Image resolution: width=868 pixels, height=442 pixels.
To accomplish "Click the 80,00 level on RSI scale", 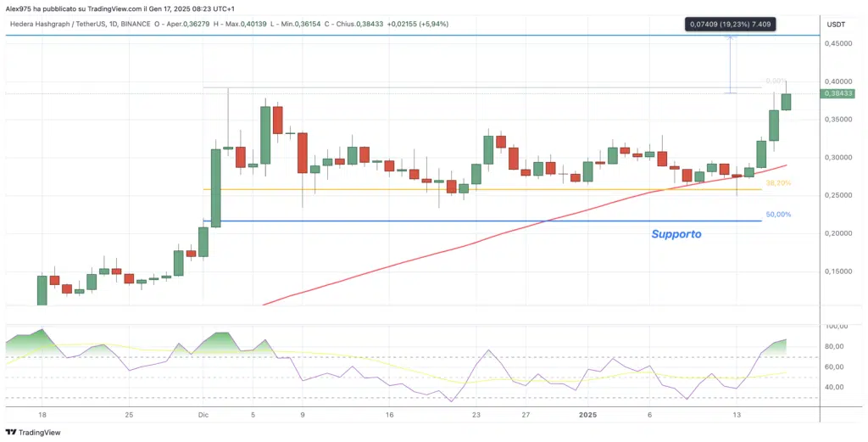I will [x=837, y=347].
